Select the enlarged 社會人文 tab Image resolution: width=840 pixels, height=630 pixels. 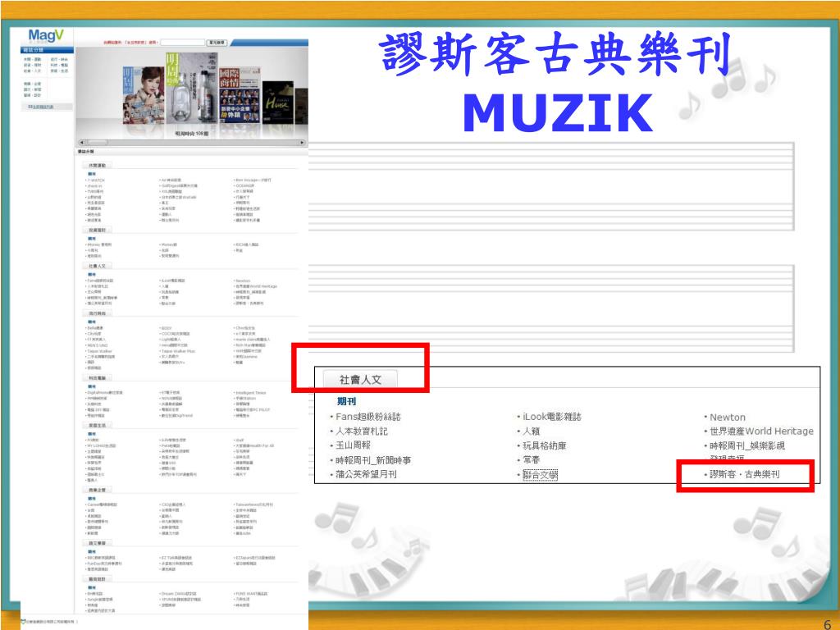(x=360, y=379)
